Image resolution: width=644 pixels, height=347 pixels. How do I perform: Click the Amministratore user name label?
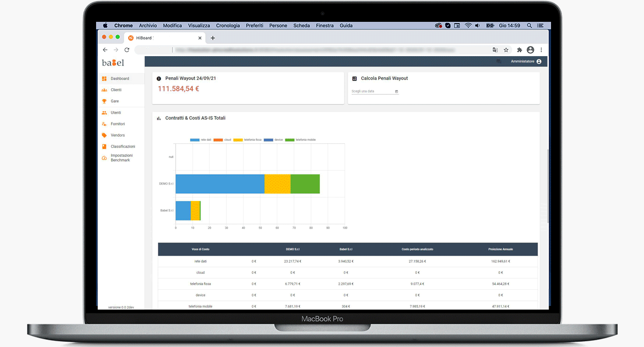click(x=522, y=61)
